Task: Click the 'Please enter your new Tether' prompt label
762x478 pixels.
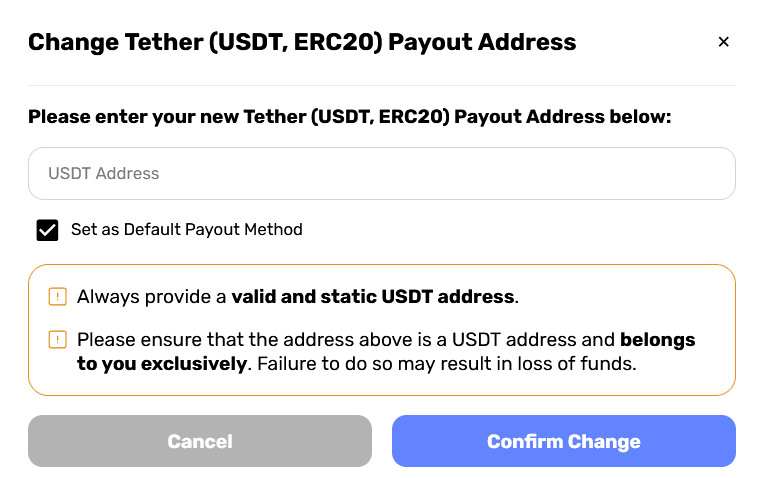Action: (349, 117)
